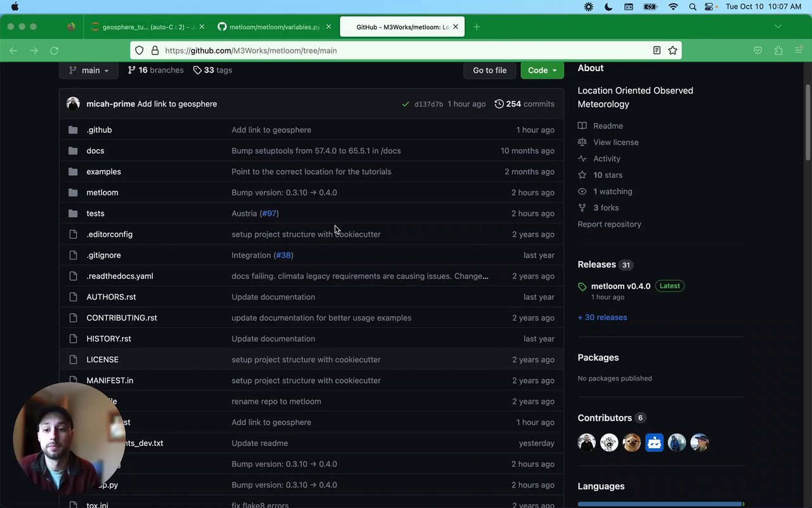Bookmark this page with the star icon

tap(672, 50)
